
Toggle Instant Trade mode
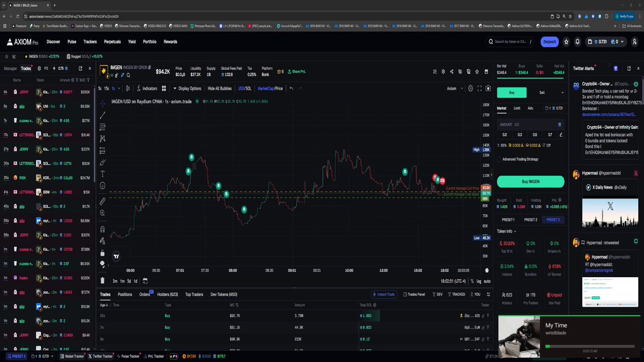point(385,294)
